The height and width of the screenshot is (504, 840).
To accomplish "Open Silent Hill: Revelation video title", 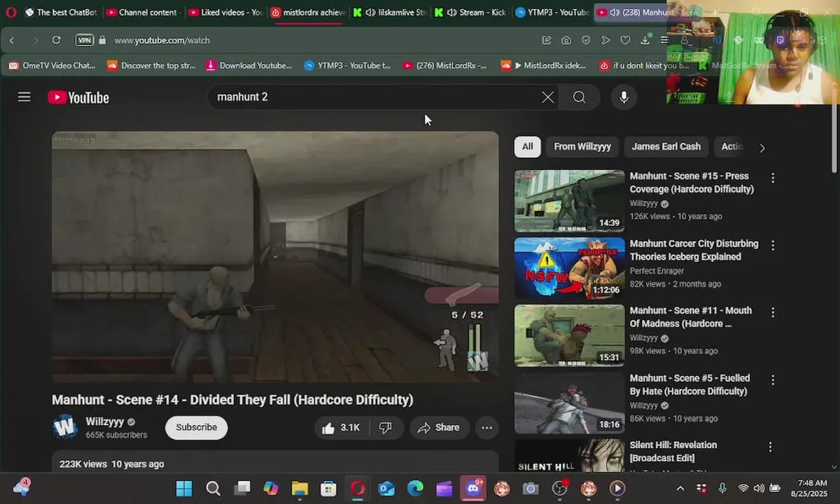I will [673, 451].
